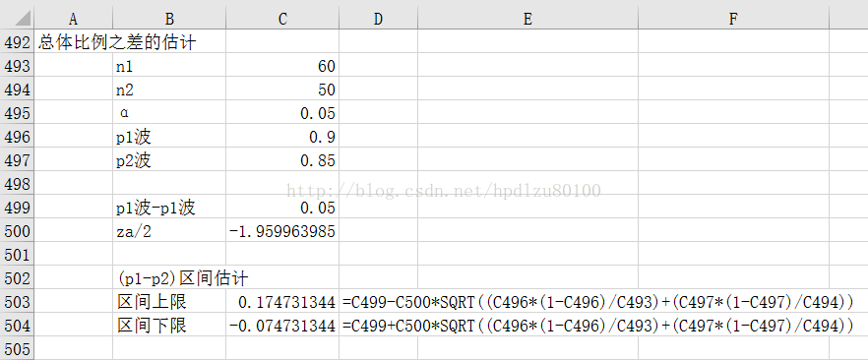Select the difference value cell in row 499
This screenshot has width=868, height=360.
282,208
